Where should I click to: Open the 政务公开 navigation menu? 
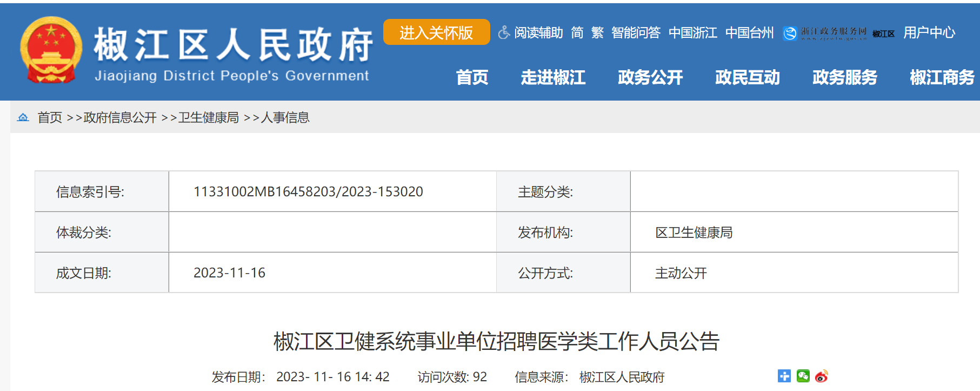[650, 77]
